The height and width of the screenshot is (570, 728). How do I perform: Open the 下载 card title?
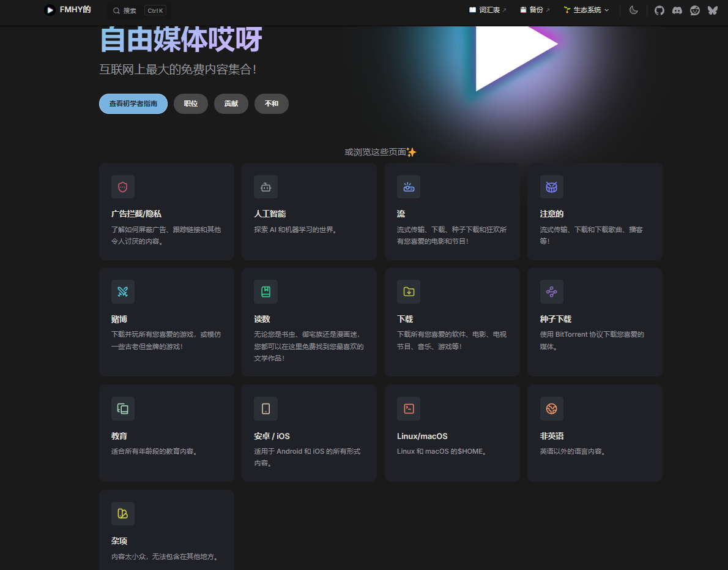coord(405,319)
